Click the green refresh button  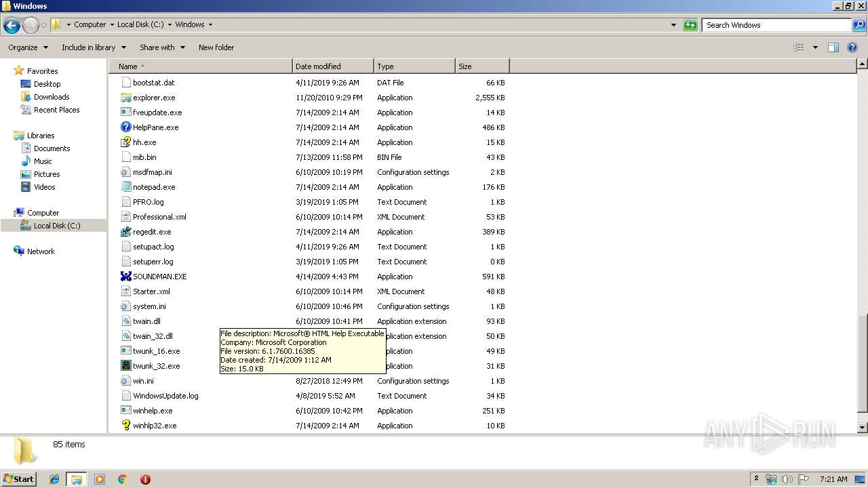click(690, 25)
